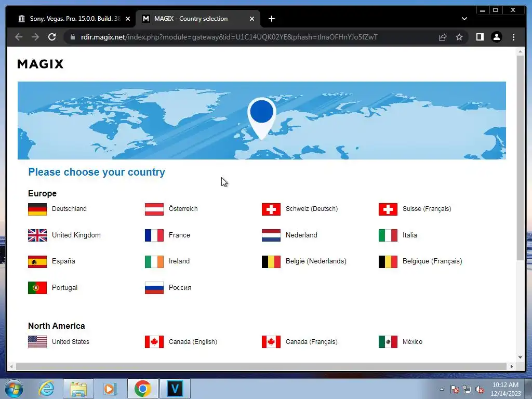Open the tab search dropdown arrow

(464, 19)
